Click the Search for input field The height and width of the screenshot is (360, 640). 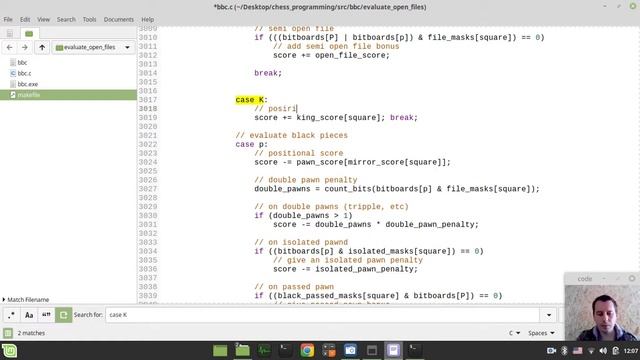(x=322, y=315)
